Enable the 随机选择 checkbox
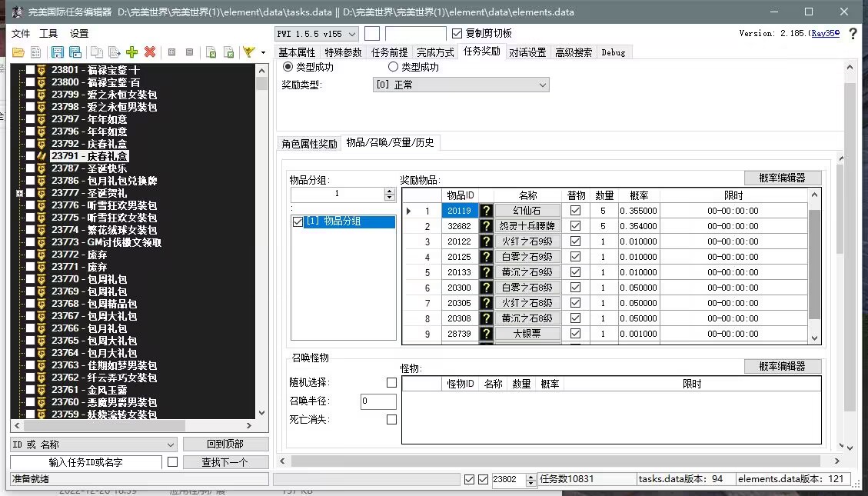868x496 pixels. (x=391, y=382)
